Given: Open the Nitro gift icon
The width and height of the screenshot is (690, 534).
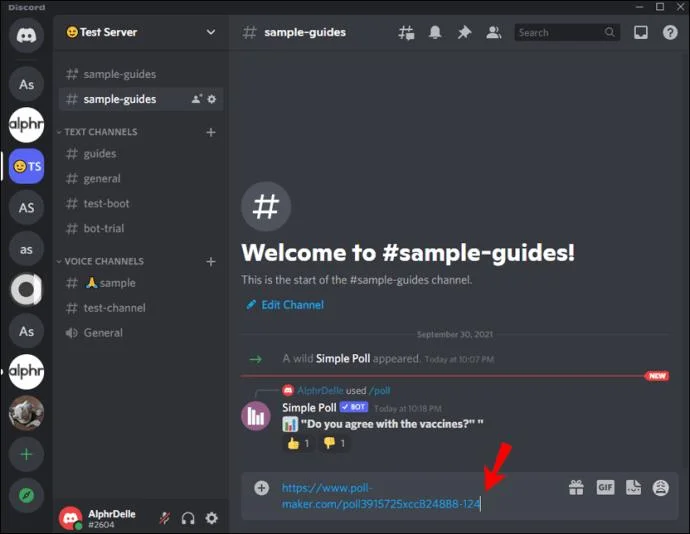Looking at the screenshot, I should coord(576,487).
